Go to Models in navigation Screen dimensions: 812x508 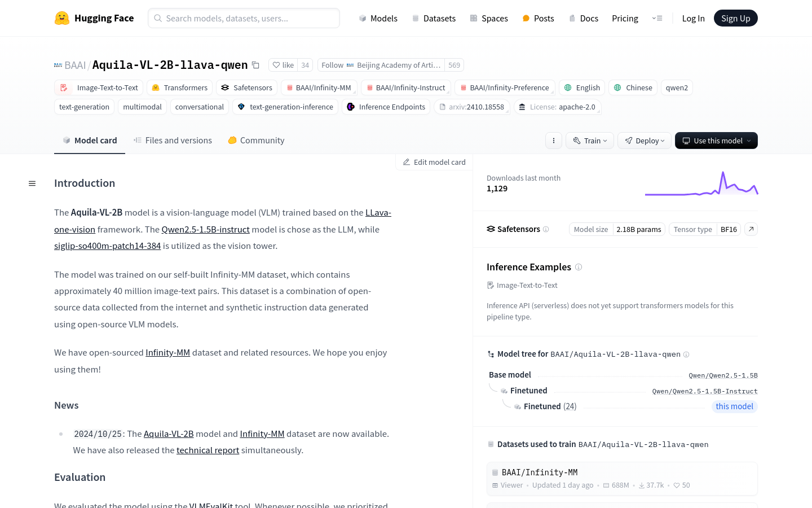[378, 18]
